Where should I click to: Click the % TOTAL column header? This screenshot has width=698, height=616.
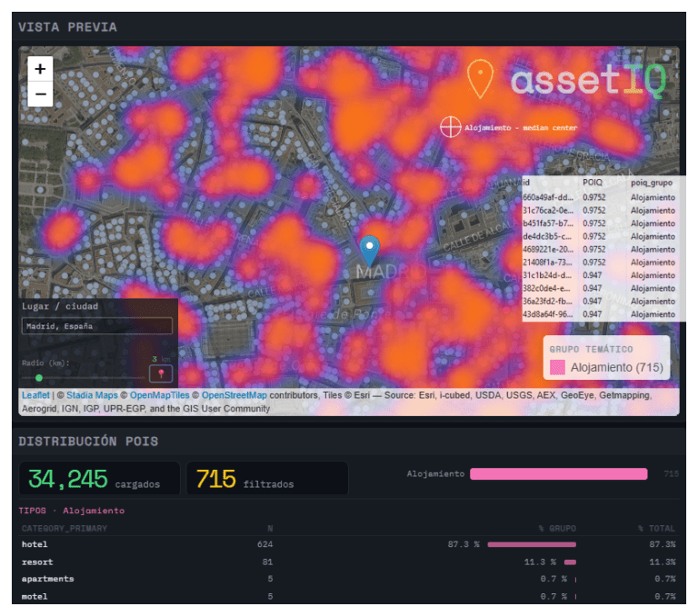point(656,528)
